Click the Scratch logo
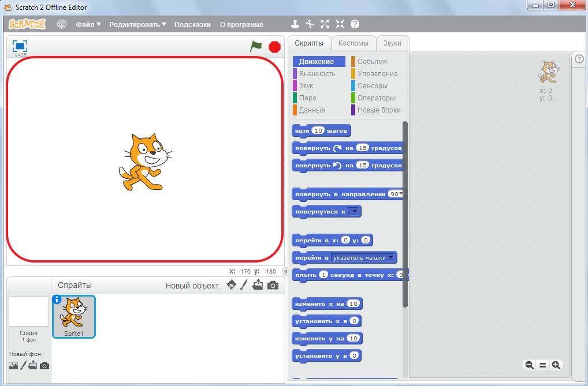The width and height of the screenshot is (588, 386). 27,24
